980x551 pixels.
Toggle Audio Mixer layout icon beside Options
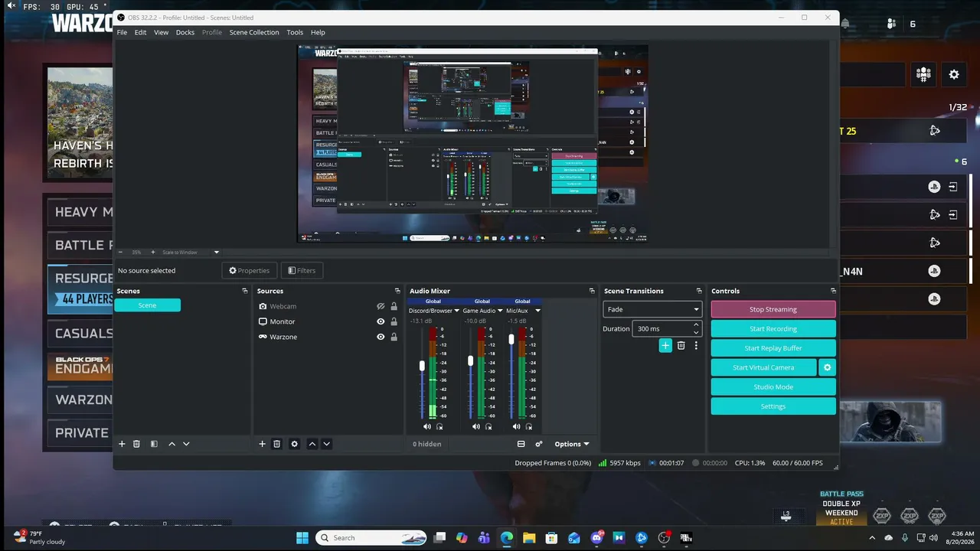point(521,444)
